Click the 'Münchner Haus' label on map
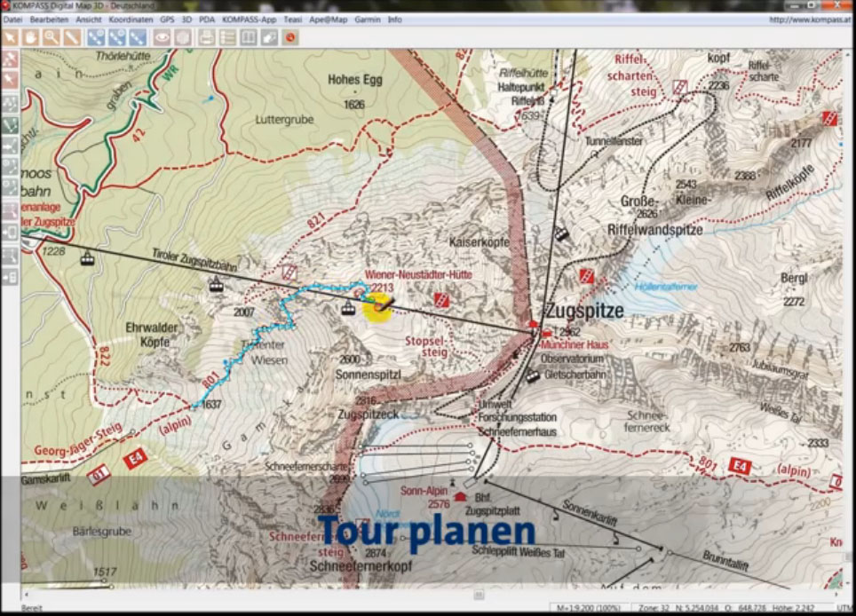The width and height of the screenshot is (856, 616). pos(574,344)
